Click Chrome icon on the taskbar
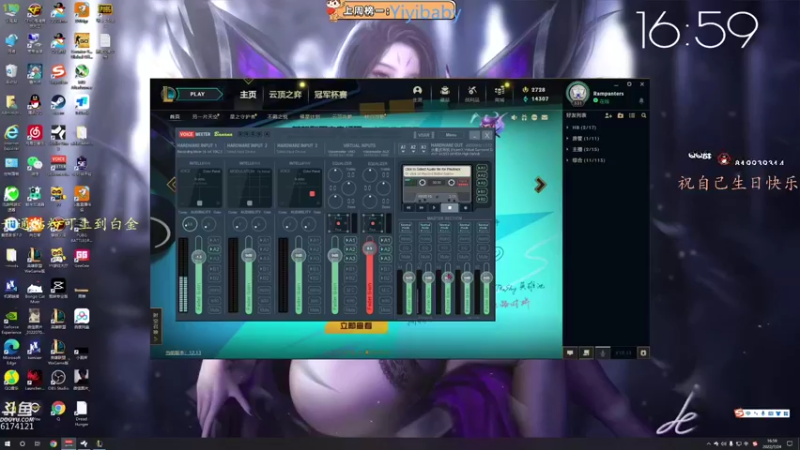Image resolution: width=800 pixels, height=450 pixels. tap(53, 444)
